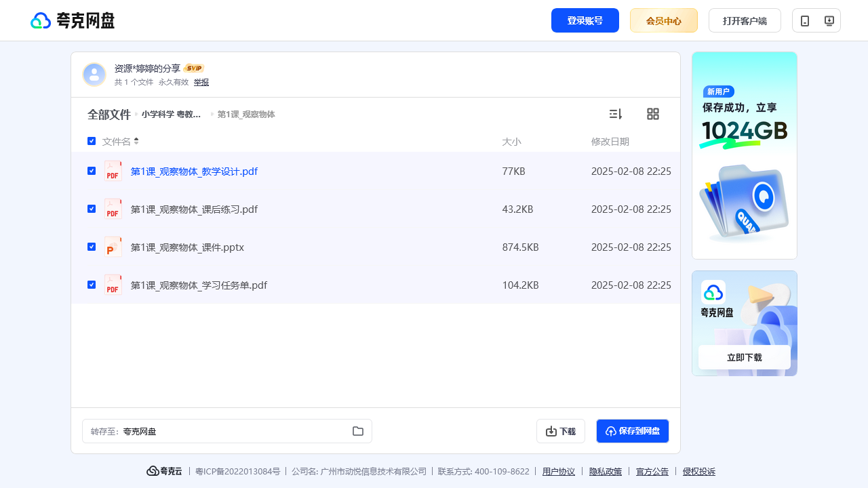This screenshot has width=868, height=488.
Task: Click the 转存至 夸克网盘 destination field
Action: click(x=227, y=431)
